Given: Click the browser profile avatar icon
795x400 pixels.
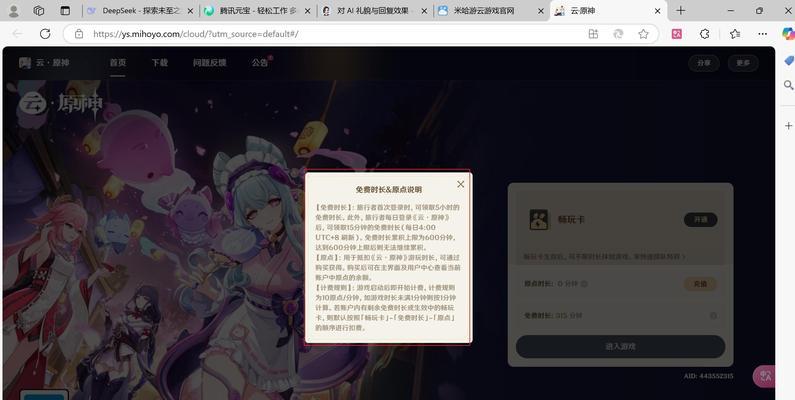Looking at the screenshot, I should point(14,11).
